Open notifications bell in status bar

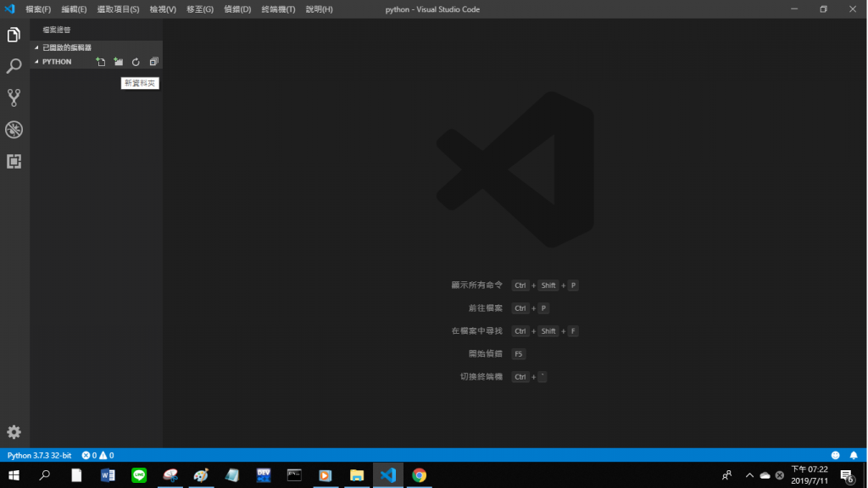[854, 455]
